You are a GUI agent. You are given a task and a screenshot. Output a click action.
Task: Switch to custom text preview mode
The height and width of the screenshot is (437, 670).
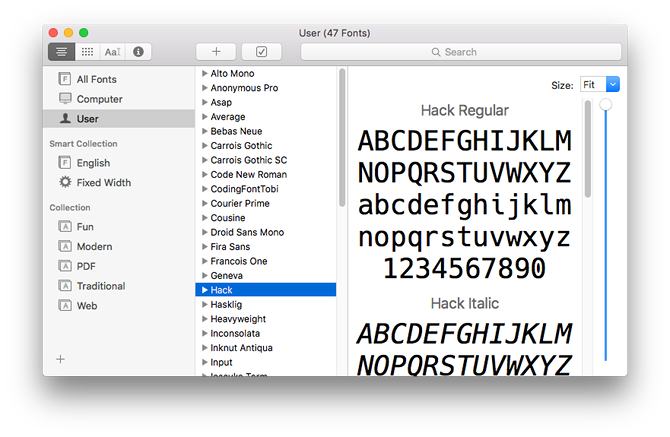click(x=112, y=52)
